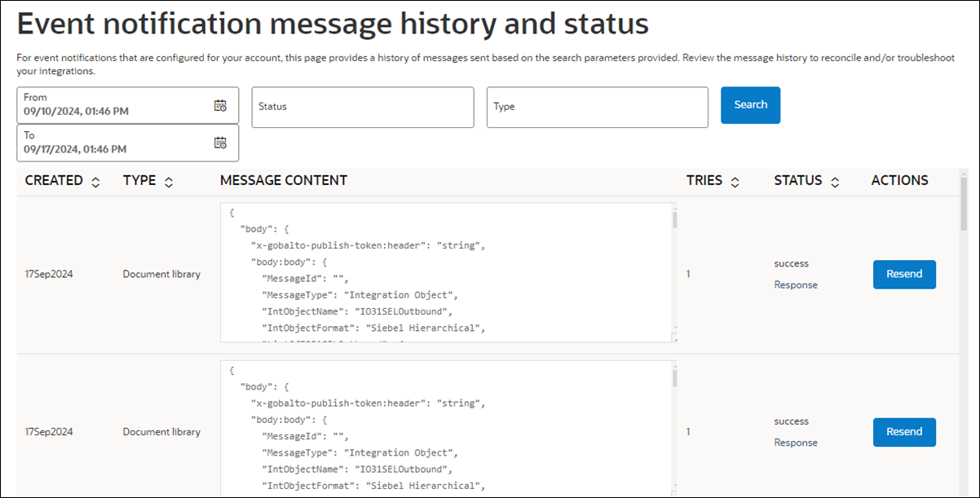Select first row's 17Sep2024 date cell
Image resolution: width=980 pixels, height=498 pixels.
49,275
